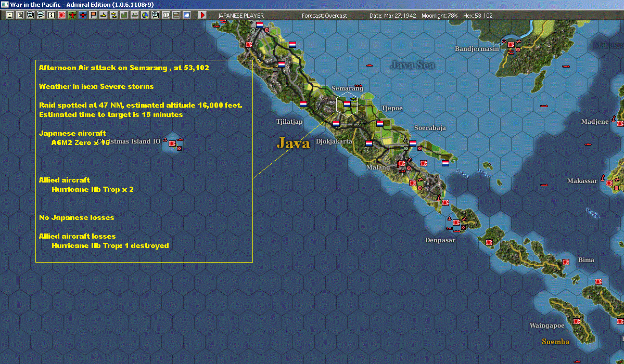The width and height of the screenshot is (624, 364).
Task: Click the anchor icon at Madjene
Action: tap(613, 119)
